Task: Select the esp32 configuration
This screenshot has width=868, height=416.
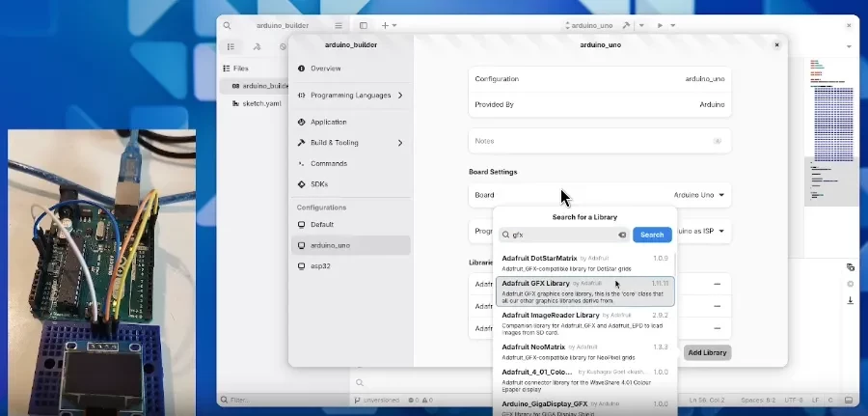Action: (x=321, y=265)
